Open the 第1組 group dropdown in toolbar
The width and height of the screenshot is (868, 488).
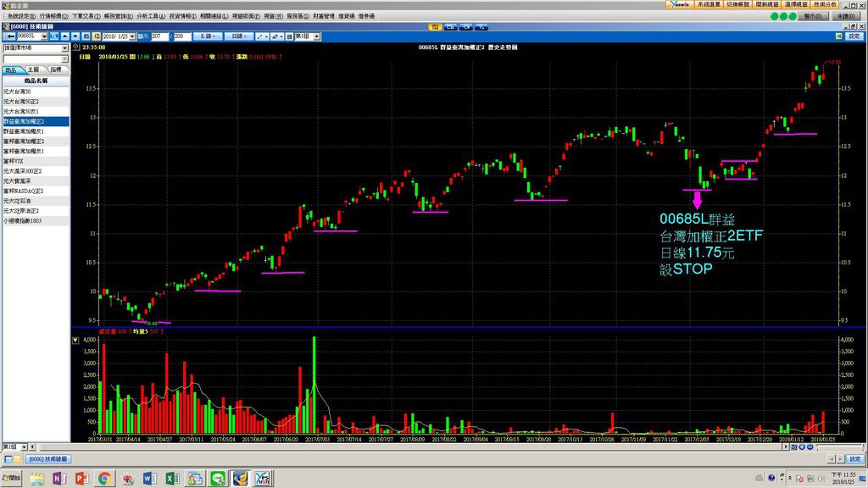click(x=317, y=36)
